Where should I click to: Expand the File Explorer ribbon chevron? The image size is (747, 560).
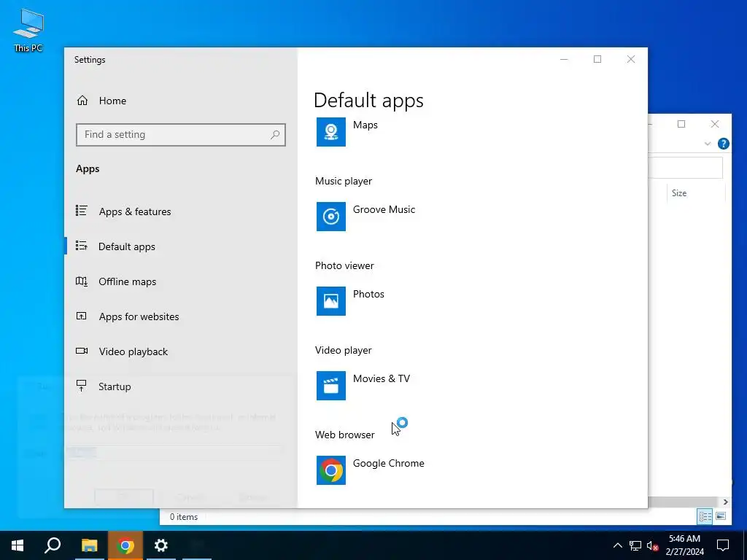pos(708,144)
